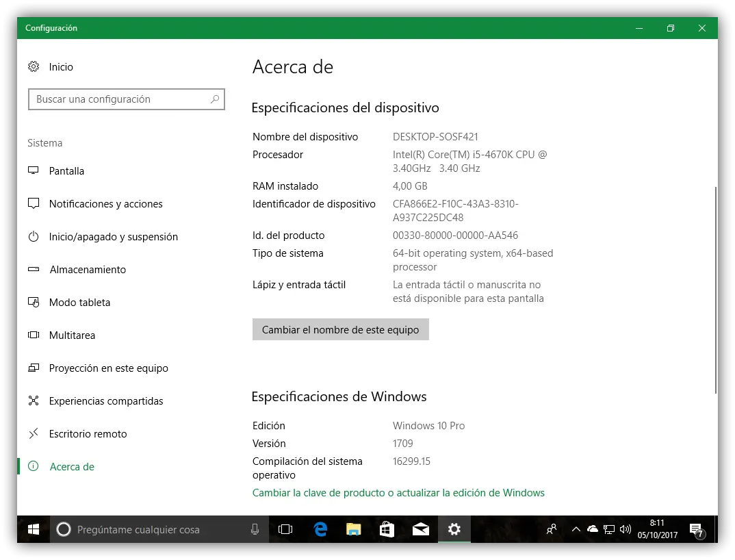Viewport: 735px width, 560px height.
Task: Click the search magnifier icon
Action: tap(215, 99)
